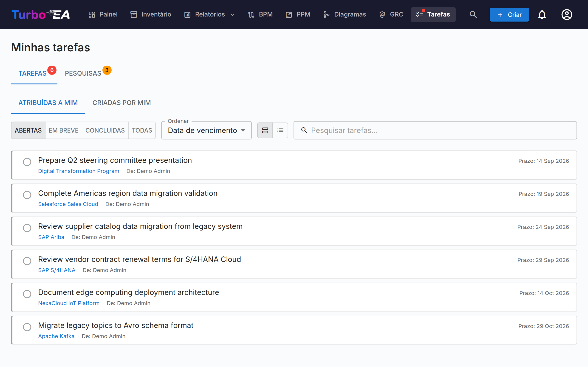Tick off the SAP Ariba supplier catalog task
Image resolution: width=588 pixels, height=367 pixels.
click(x=27, y=228)
